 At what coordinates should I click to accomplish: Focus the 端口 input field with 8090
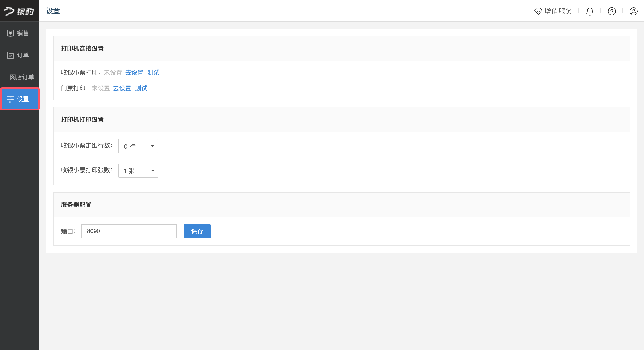coord(129,231)
